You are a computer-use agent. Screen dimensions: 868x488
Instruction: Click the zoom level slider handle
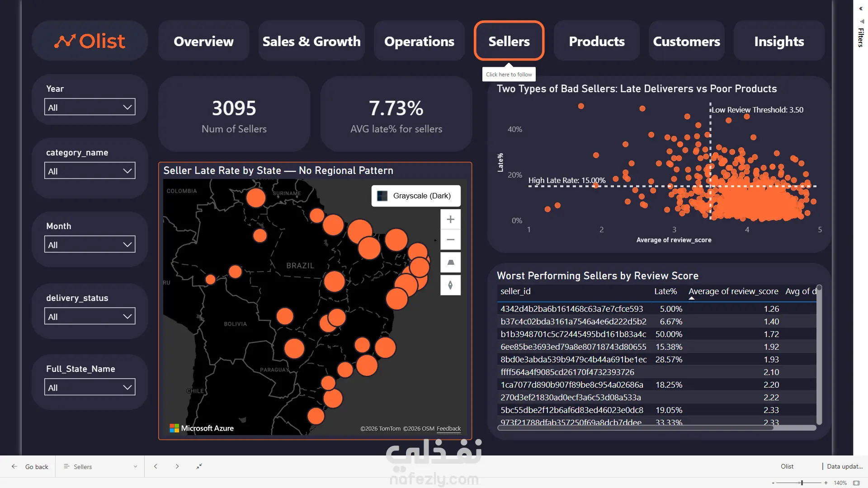coord(802,483)
